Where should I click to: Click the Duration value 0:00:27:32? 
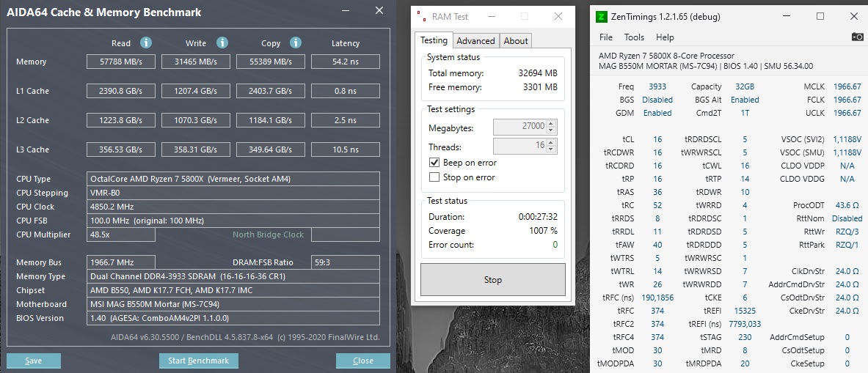point(538,217)
